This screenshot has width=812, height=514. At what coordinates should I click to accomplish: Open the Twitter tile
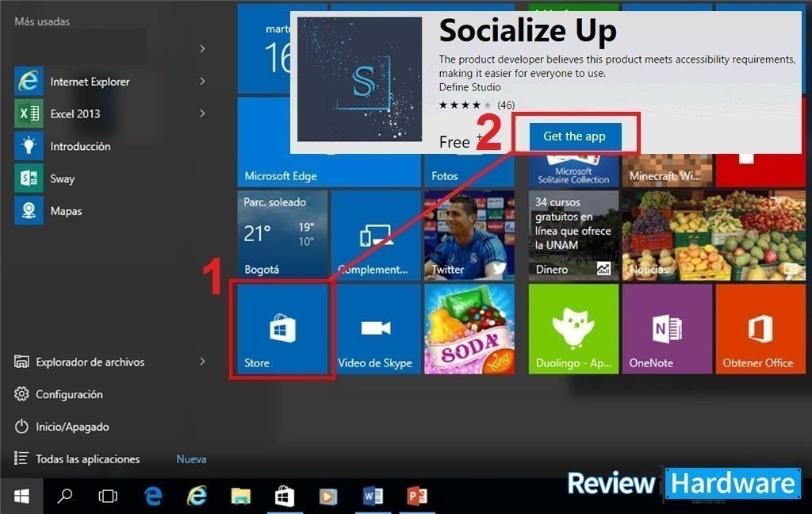click(469, 236)
